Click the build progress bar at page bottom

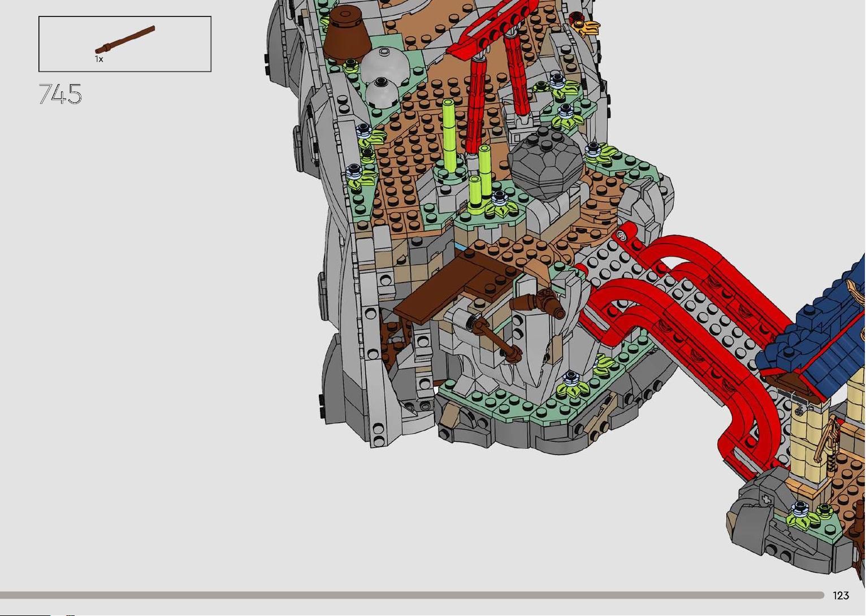click(x=412, y=595)
